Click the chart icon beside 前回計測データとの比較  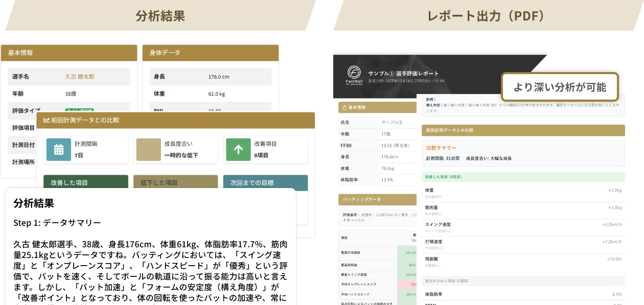click(47, 120)
